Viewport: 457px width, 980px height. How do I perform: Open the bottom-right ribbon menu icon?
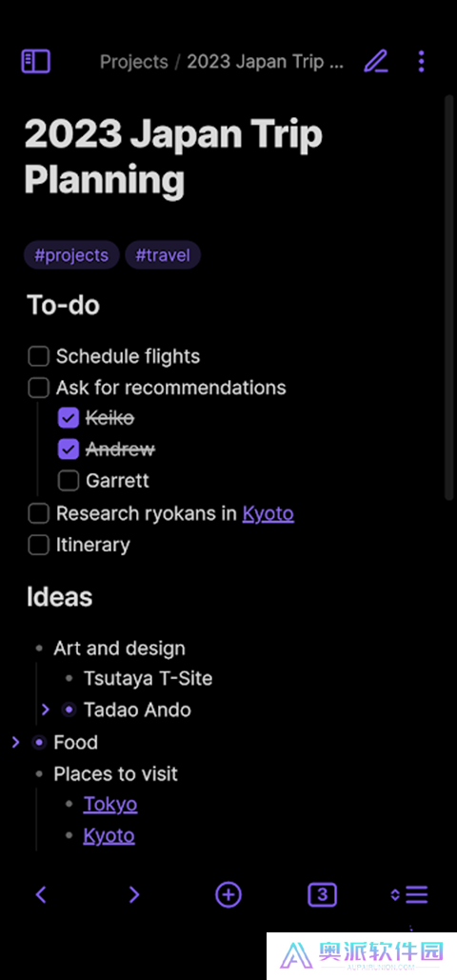(x=408, y=895)
